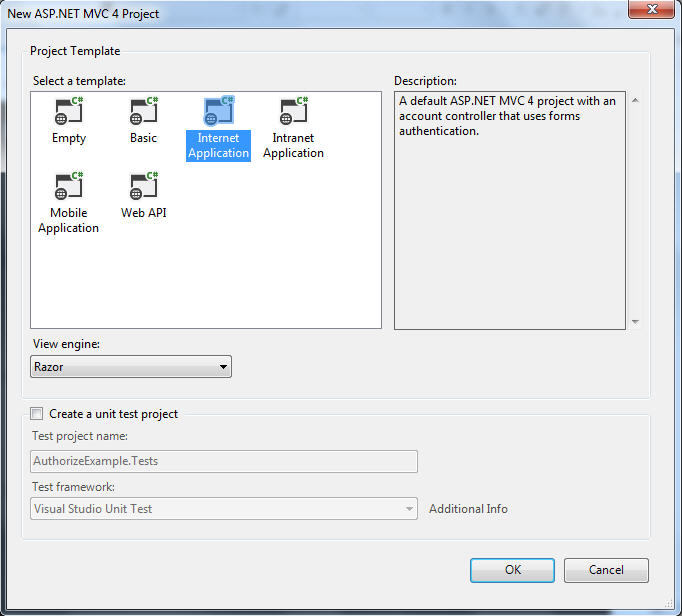Viewport: 682px width, 616px height.
Task: Click the Cancel button
Action: pyautogui.click(x=606, y=570)
